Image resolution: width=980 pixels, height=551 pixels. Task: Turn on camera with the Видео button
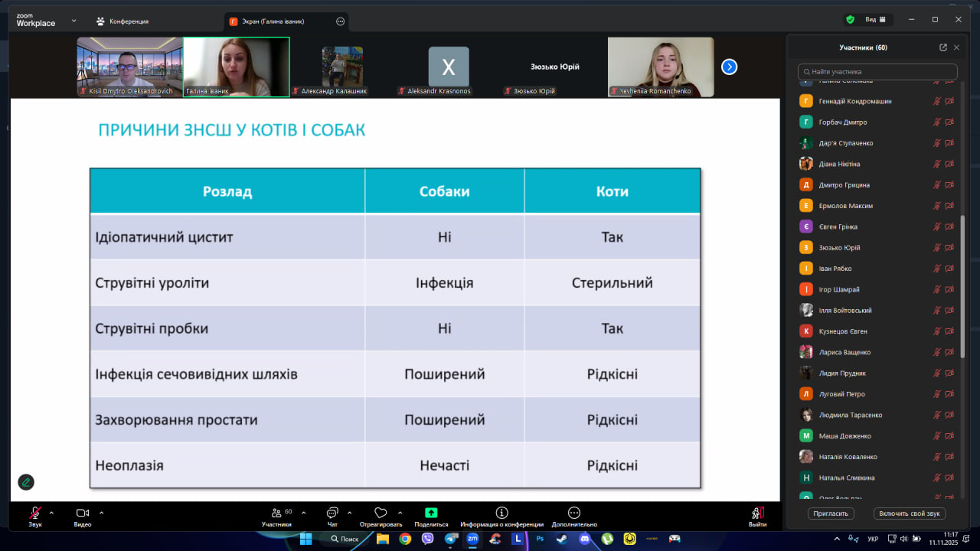click(x=82, y=513)
